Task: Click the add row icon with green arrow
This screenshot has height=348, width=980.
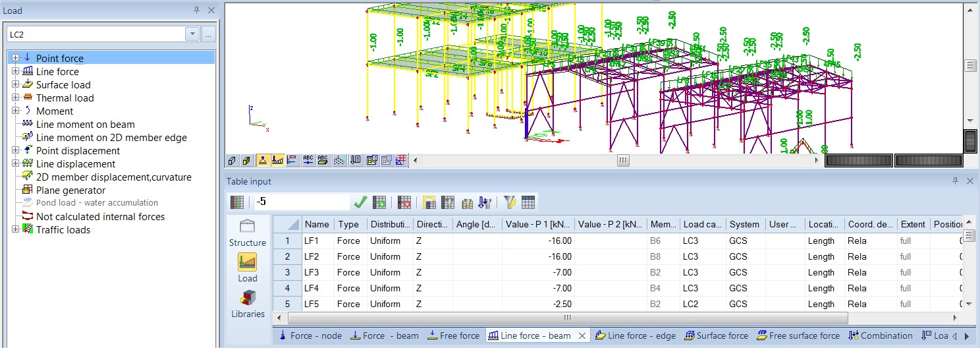Action: coord(379,202)
